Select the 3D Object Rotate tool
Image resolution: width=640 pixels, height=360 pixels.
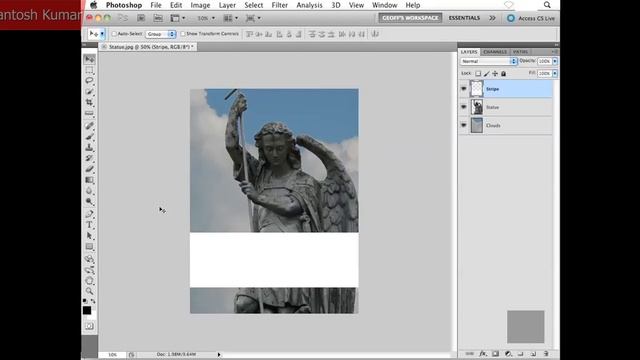coord(89,259)
